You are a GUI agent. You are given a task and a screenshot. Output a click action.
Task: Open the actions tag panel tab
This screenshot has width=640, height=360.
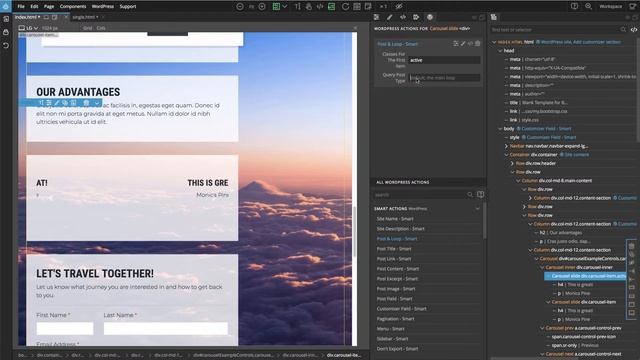click(416, 17)
